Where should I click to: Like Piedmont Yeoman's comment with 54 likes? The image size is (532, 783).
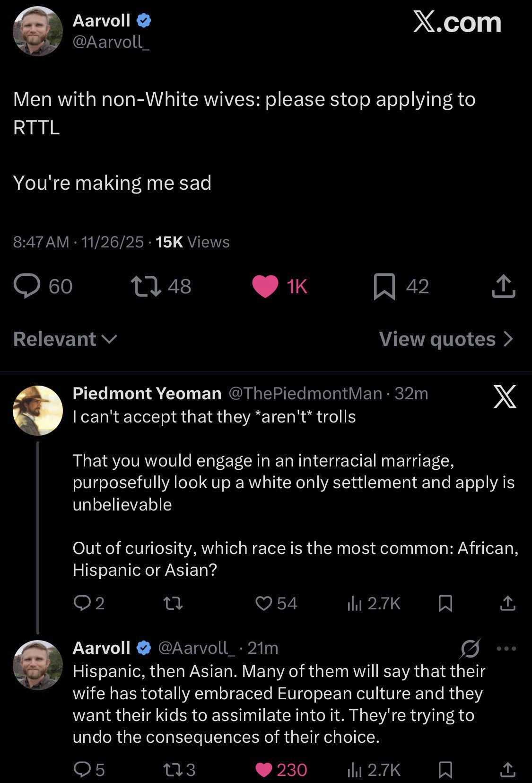(263, 603)
